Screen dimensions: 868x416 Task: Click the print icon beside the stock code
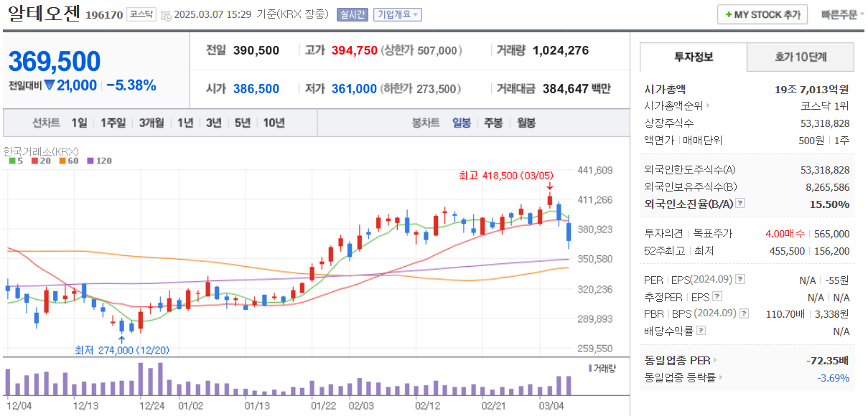coord(164,15)
